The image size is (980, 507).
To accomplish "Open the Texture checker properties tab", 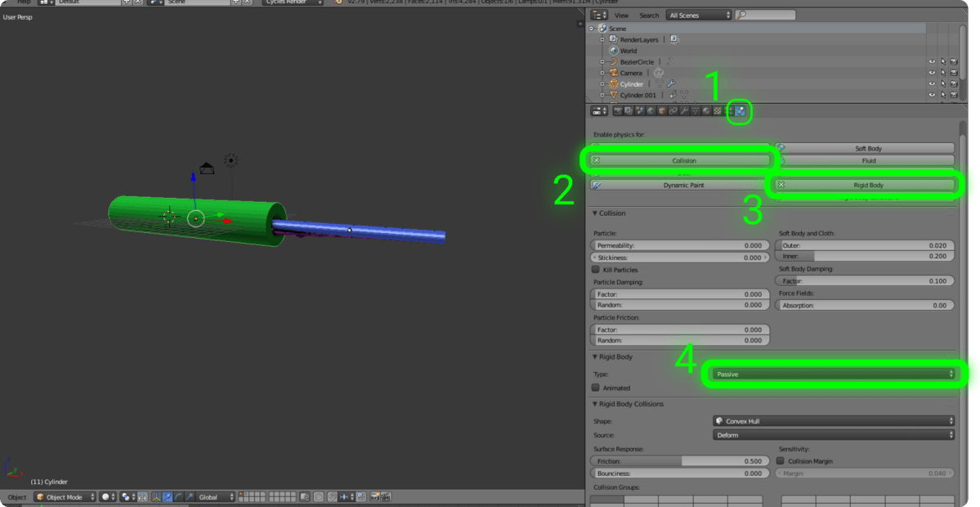I will (x=718, y=110).
